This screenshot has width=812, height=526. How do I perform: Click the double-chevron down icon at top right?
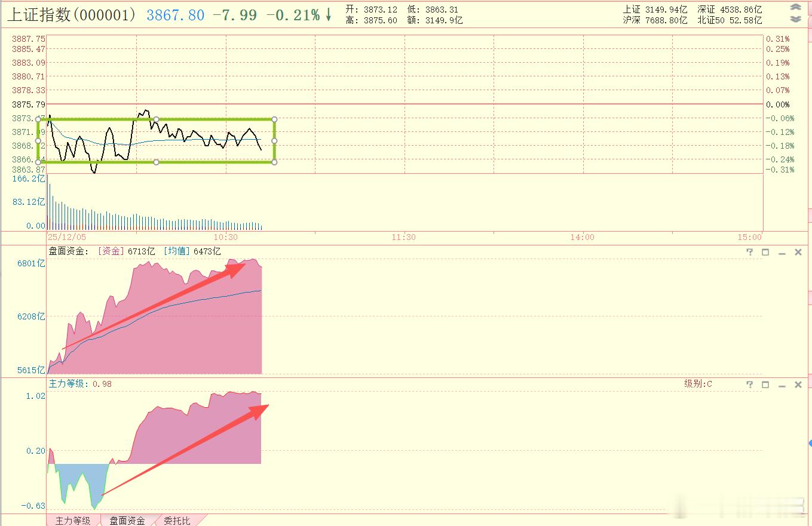click(795, 19)
